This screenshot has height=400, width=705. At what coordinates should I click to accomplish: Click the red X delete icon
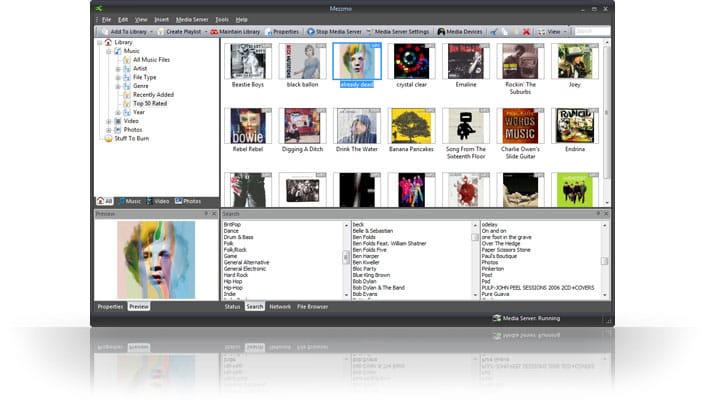(x=526, y=31)
